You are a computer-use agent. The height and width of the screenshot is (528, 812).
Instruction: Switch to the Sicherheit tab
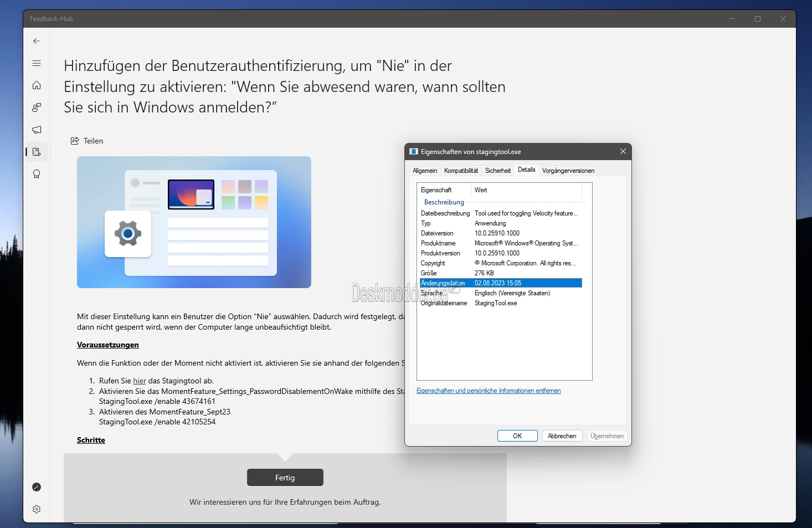pyautogui.click(x=498, y=171)
